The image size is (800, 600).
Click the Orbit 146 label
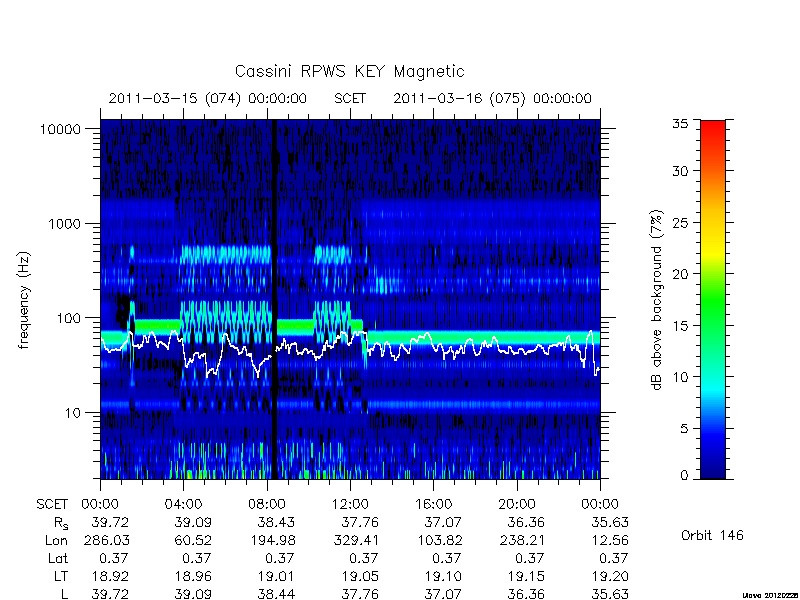[x=712, y=536]
